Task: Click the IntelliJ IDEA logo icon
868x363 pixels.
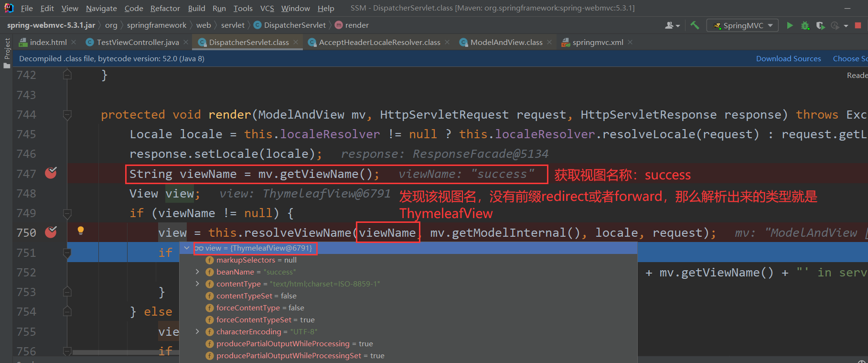Action: (x=9, y=8)
